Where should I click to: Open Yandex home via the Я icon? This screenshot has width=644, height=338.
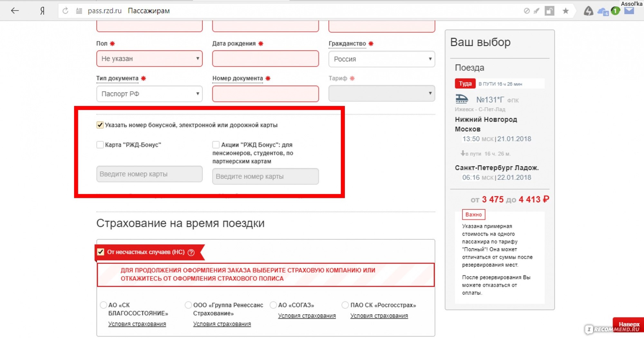42,11
